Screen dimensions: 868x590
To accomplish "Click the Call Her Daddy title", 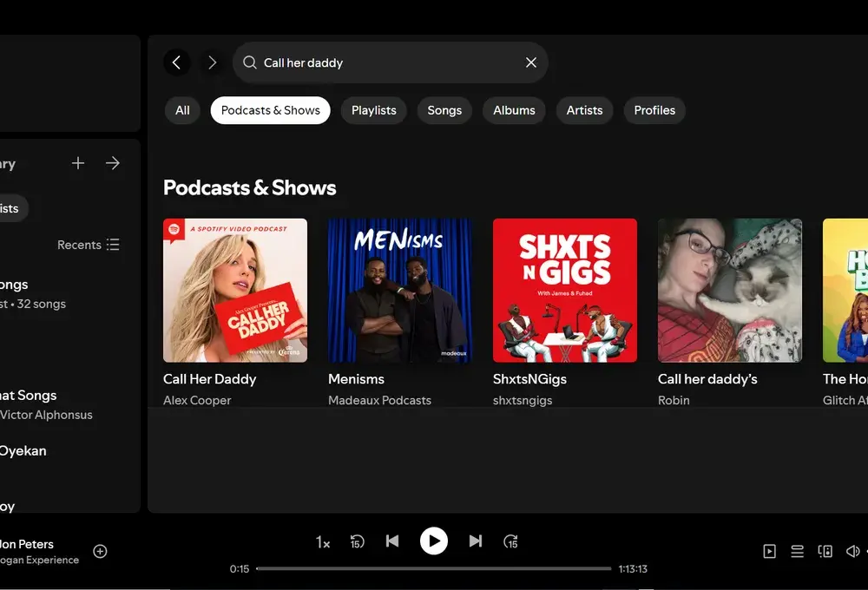I will tap(209, 379).
